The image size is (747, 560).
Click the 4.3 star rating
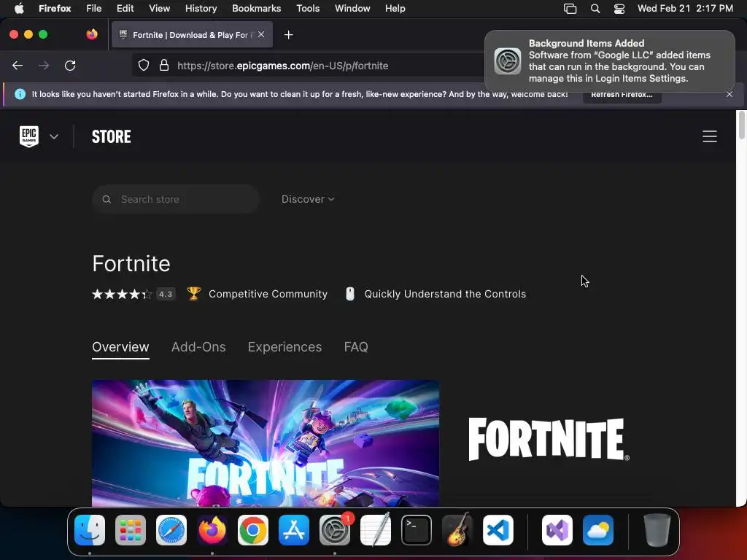pos(133,294)
